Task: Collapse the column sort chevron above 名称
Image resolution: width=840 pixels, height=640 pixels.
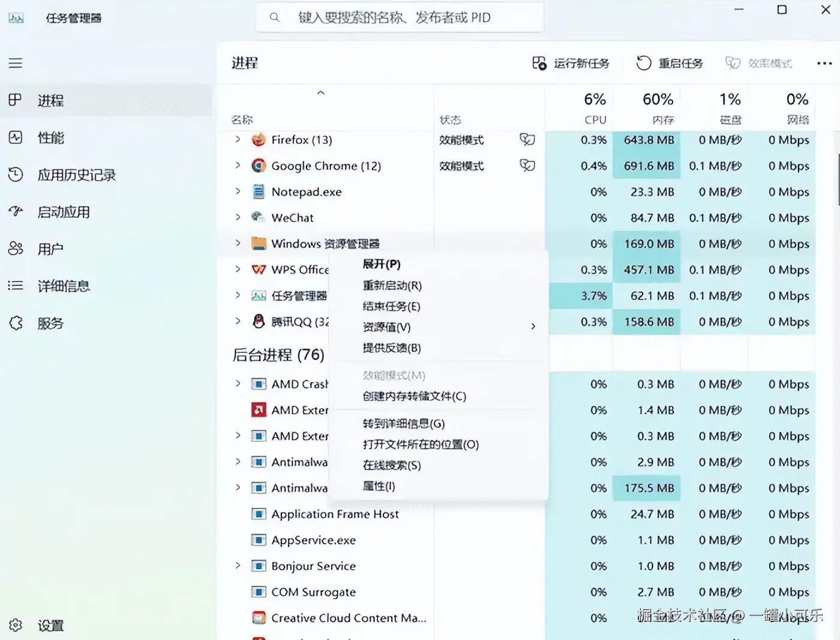Action: point(321,92)
